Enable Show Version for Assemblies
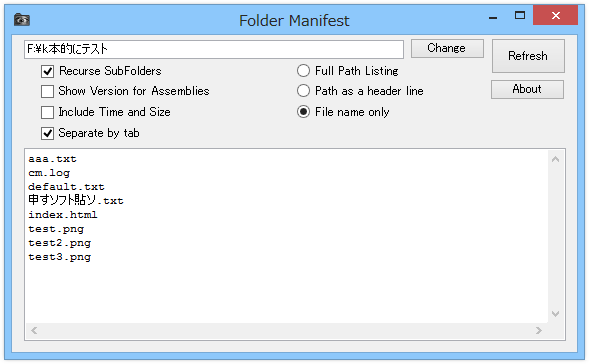 point(47,91)
